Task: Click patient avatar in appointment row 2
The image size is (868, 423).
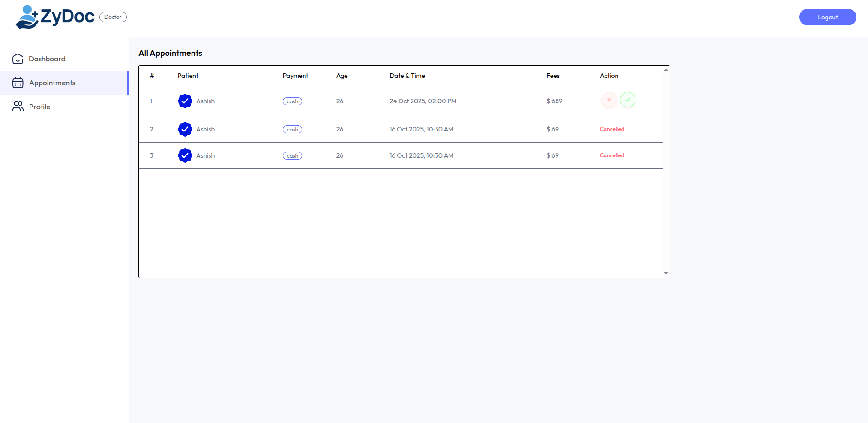Action: pos(185,129)
